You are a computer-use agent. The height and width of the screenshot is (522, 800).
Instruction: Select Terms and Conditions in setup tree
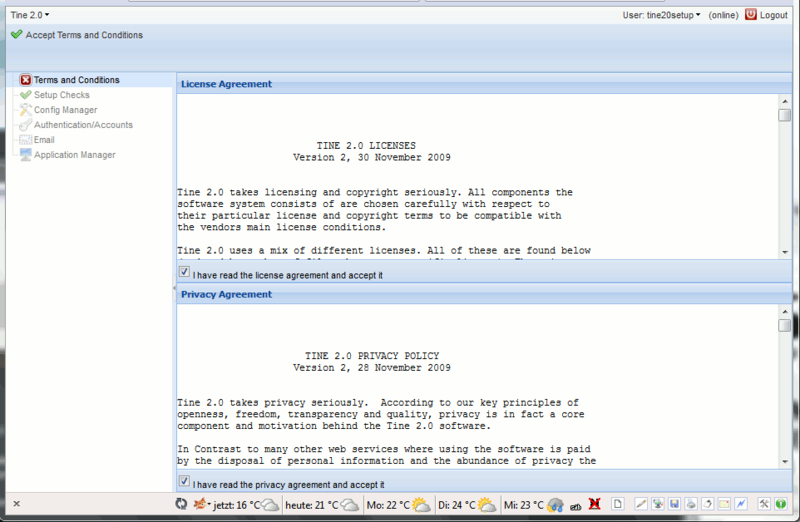pyautogui.click(x=77, y=80)
